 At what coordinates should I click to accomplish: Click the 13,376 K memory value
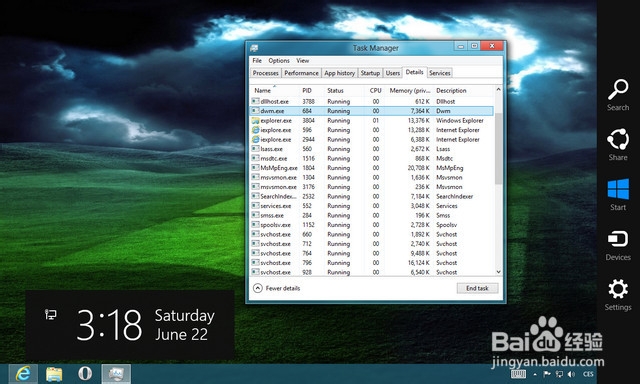[x=418, y=120]
